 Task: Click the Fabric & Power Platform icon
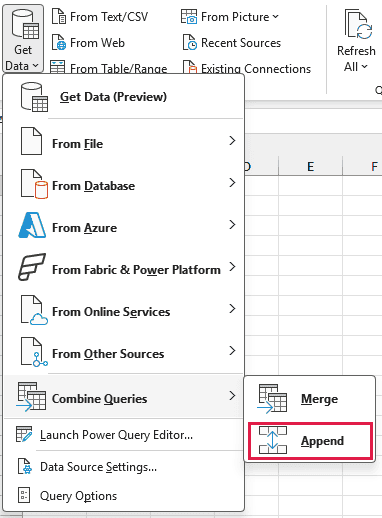pos(32,267)
